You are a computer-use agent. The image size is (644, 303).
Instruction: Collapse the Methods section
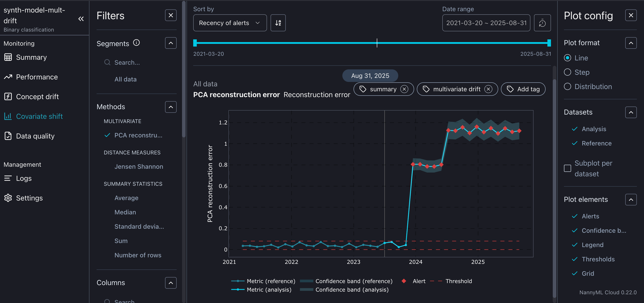click(170, 107)
